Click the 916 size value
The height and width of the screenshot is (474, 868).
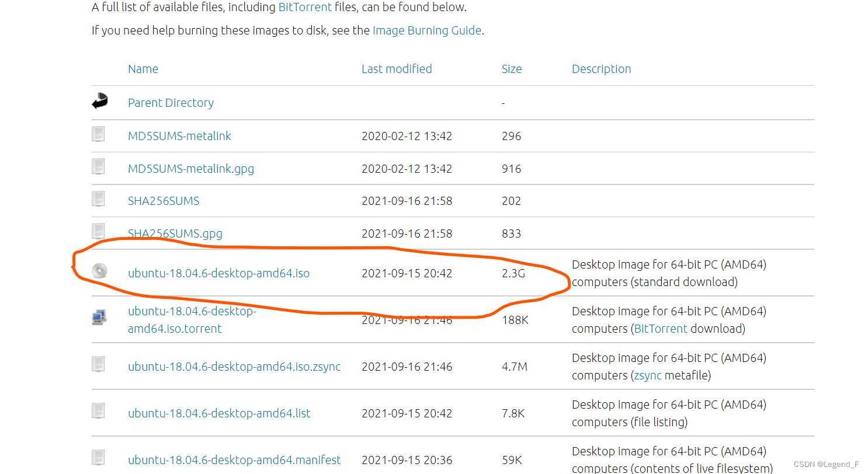click(512, 169)
